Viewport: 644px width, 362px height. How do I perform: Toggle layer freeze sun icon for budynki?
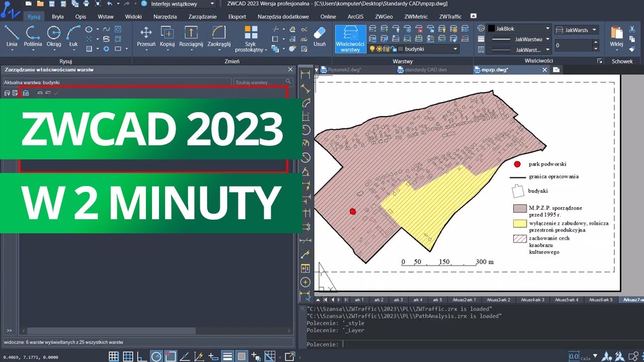pos(379,49)
